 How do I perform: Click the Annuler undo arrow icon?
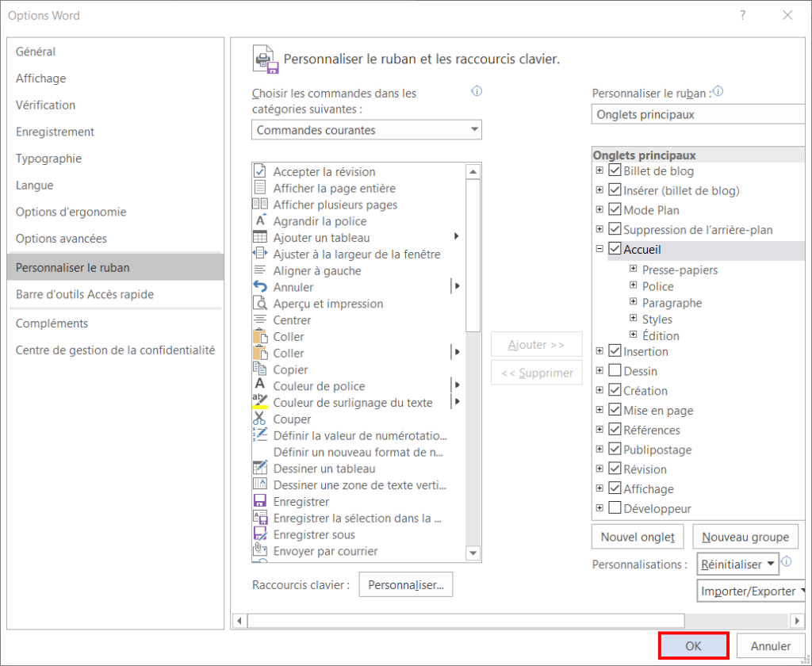(260, 287)
